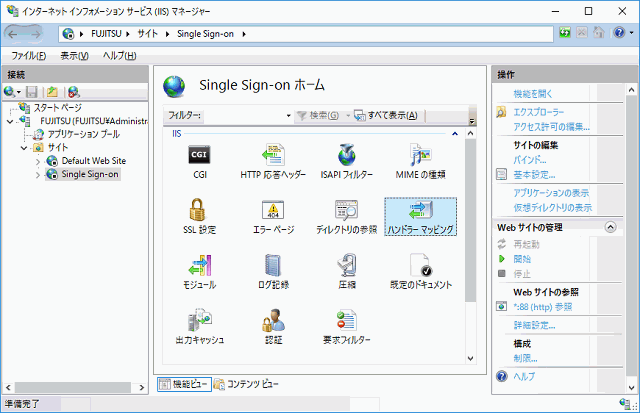This screenshot has width=640, height=413.
Task: Open MIME の種類 feature
Action: (420, 162)
